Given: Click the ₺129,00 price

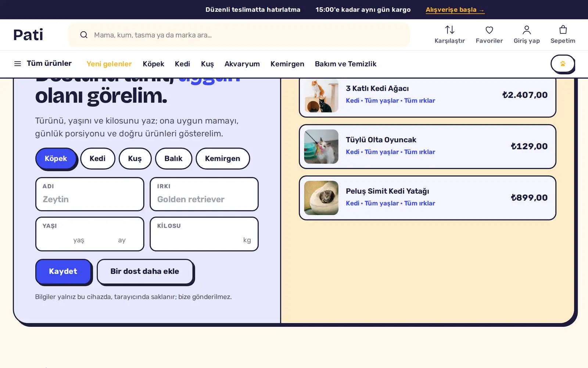Looking at the screenshot, I should [529, 146].
